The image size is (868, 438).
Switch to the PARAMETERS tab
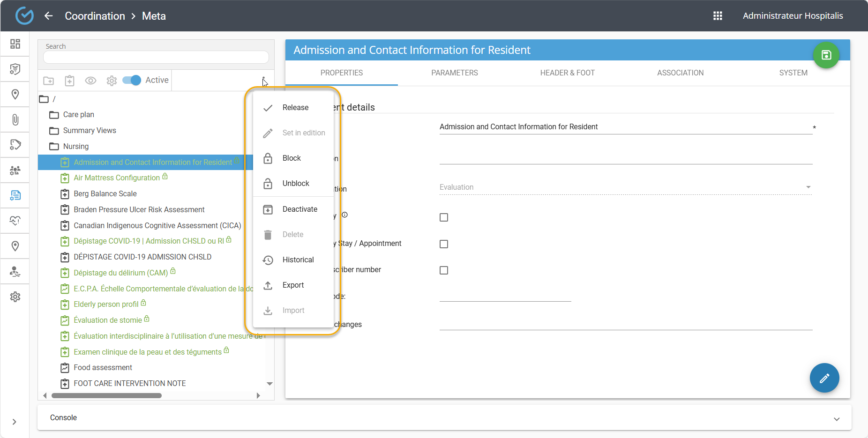click(x=454, y=73)
